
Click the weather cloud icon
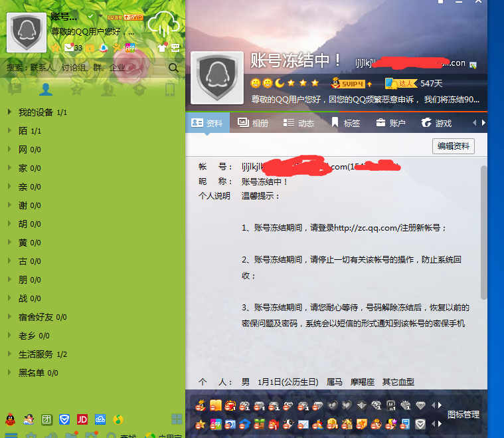pyautogui.click(x=163, y=24)
